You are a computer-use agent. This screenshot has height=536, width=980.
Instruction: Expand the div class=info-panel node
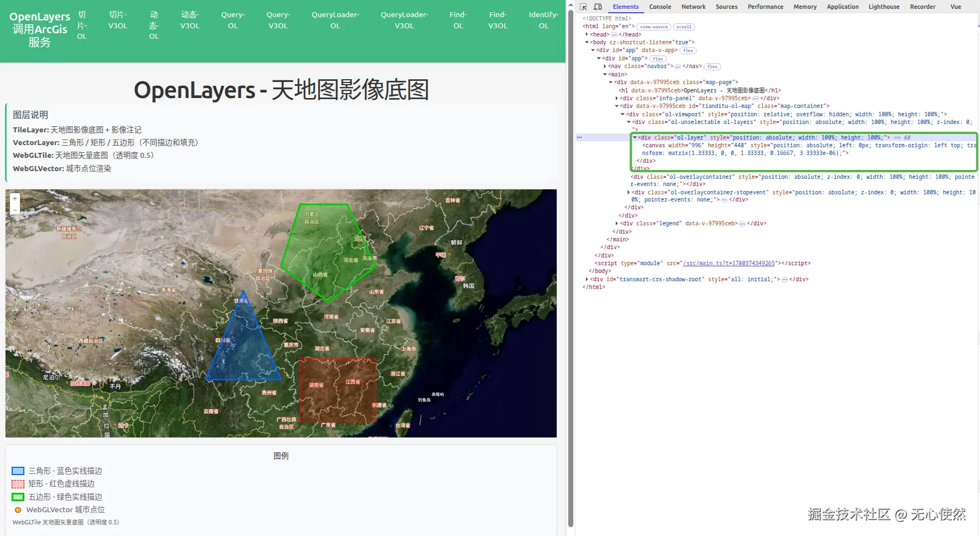pos(616,99)
